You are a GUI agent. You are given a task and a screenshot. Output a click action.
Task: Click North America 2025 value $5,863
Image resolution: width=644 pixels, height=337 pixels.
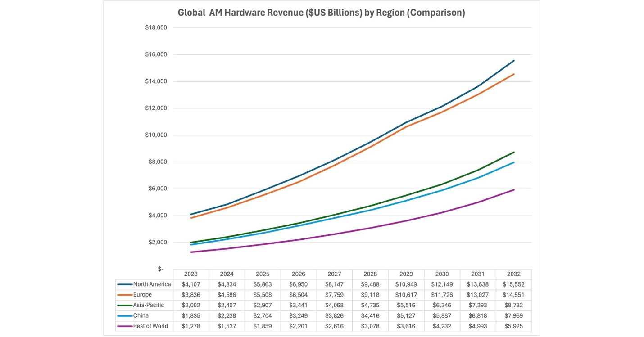pos(263,284)
